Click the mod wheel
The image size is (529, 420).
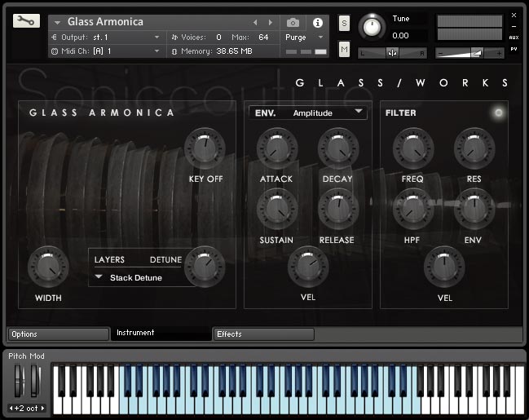[35, 381]
